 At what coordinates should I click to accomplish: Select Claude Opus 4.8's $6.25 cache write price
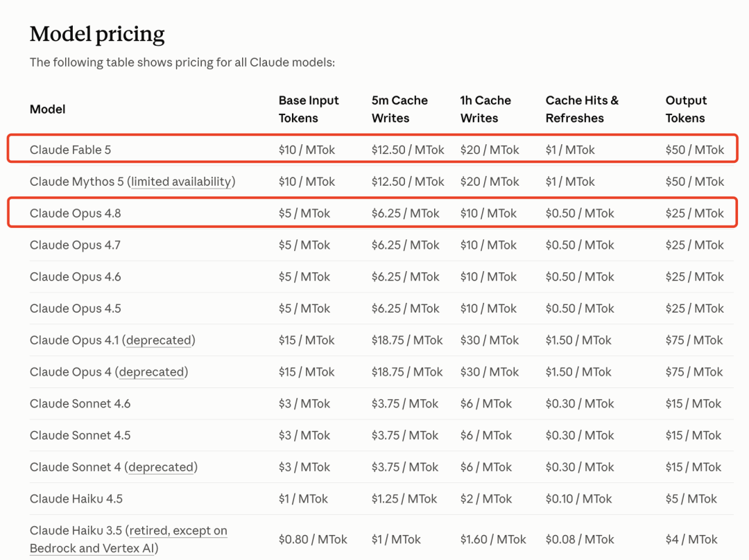pyautogui.click(x=405, y=213)
